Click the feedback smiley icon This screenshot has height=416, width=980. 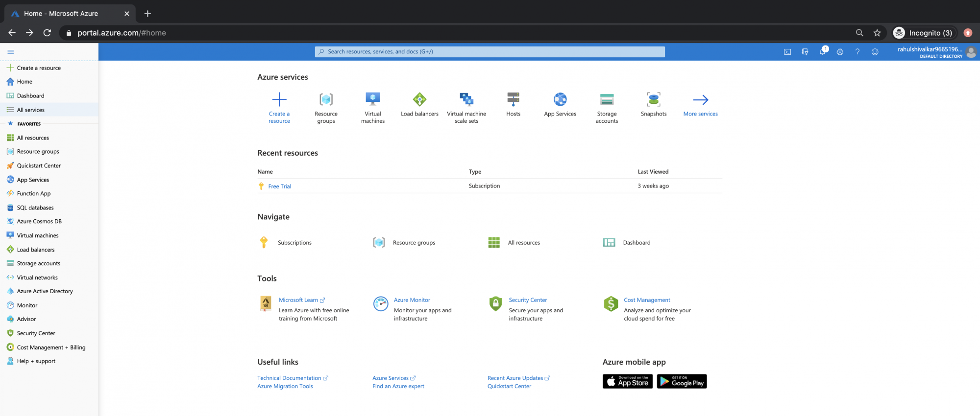(875, 52)
